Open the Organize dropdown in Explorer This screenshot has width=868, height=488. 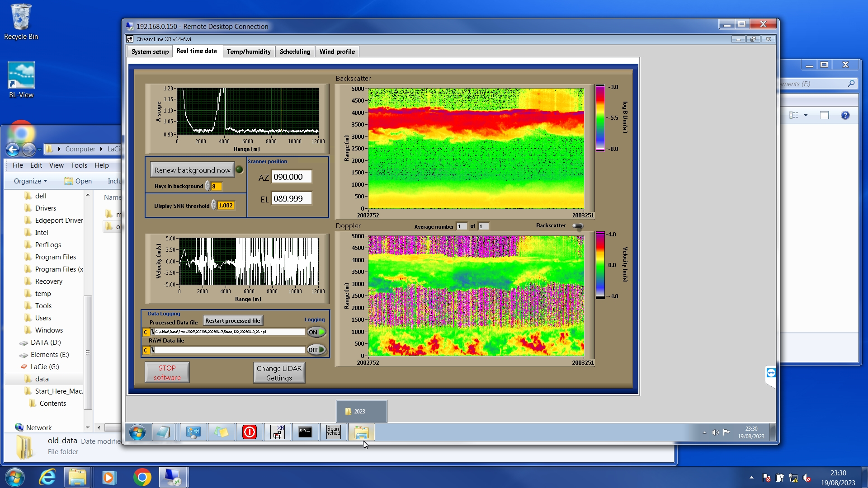pos(30,181)
